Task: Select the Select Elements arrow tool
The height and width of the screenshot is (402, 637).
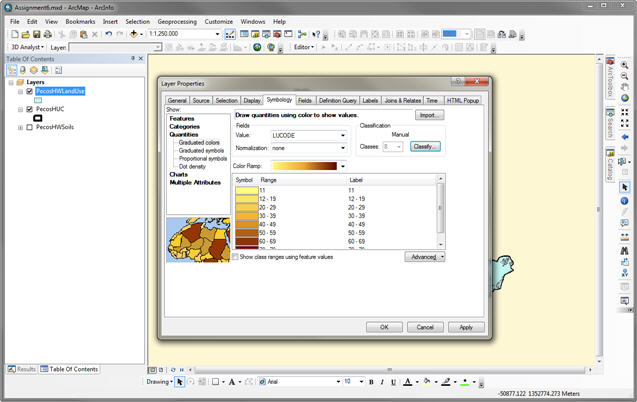Action: (x=624, y=187)
